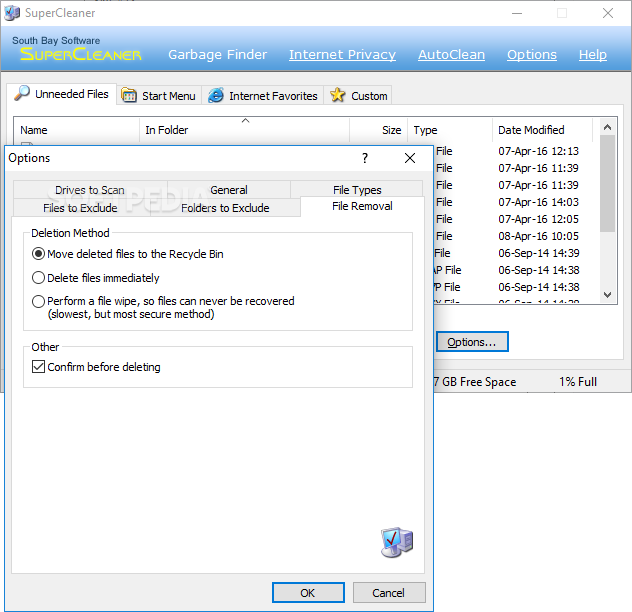Open the AutoClean link
Viewport: 632px width, 612px height.
[x=451, y=54]
